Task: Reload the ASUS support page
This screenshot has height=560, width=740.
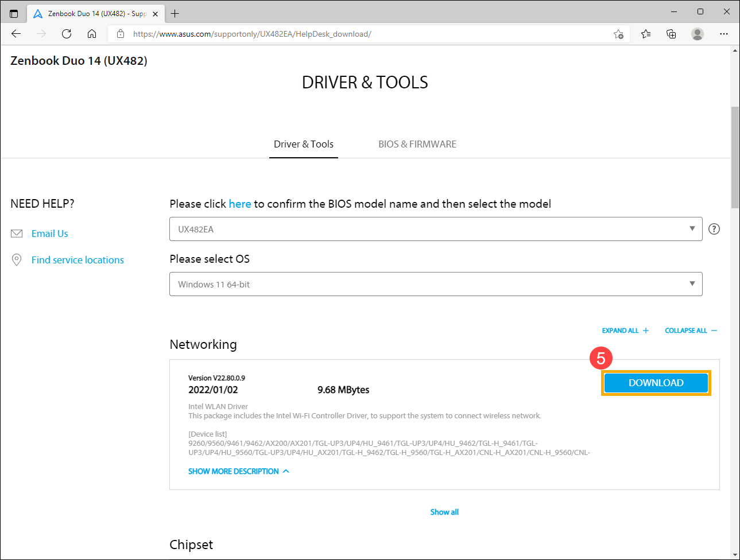Action: (x=67, y=34)
